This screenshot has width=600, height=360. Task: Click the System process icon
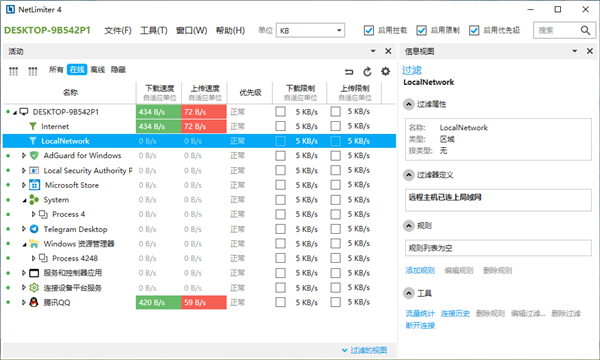[34, 200]
